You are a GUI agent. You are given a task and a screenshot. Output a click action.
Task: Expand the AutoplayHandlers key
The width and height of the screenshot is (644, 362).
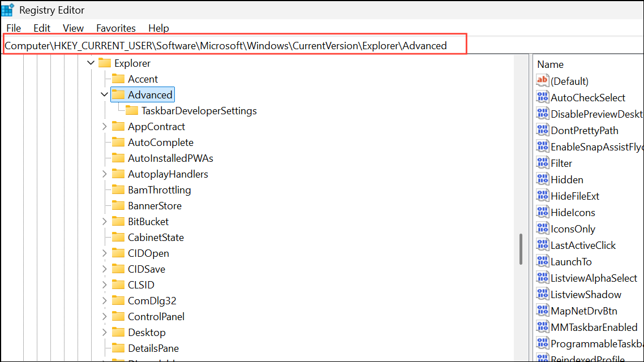[104, 174]
